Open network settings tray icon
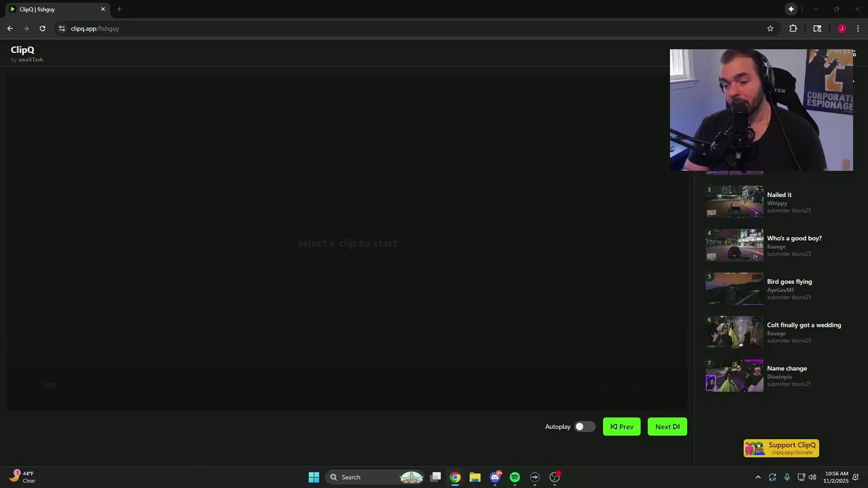 [801, 477]
